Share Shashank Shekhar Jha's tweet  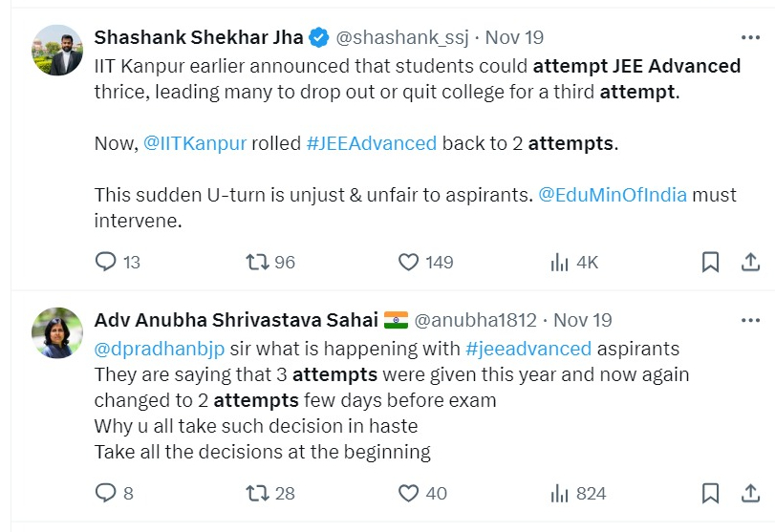click(751, 262)
